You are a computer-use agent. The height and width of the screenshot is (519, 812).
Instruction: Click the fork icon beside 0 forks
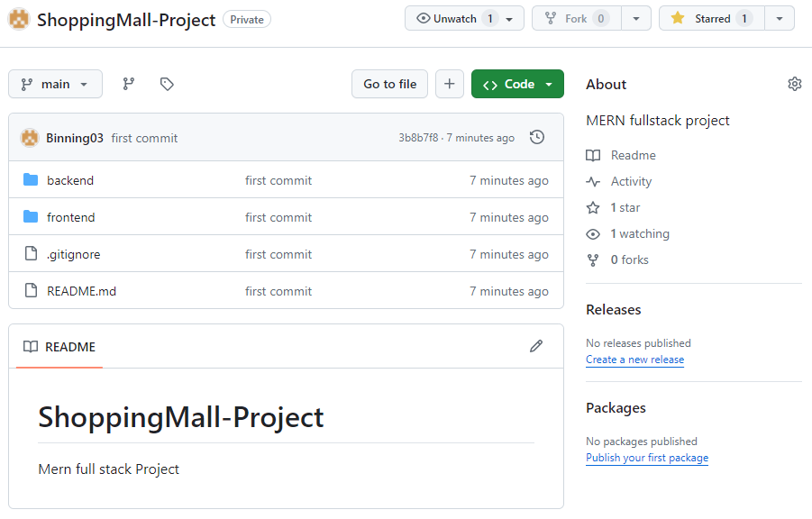(x=593, y=260)
